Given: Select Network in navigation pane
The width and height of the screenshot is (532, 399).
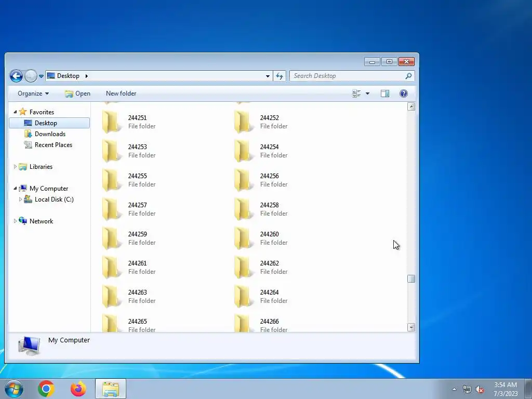Looking at the screenshot, I should 41,221.
